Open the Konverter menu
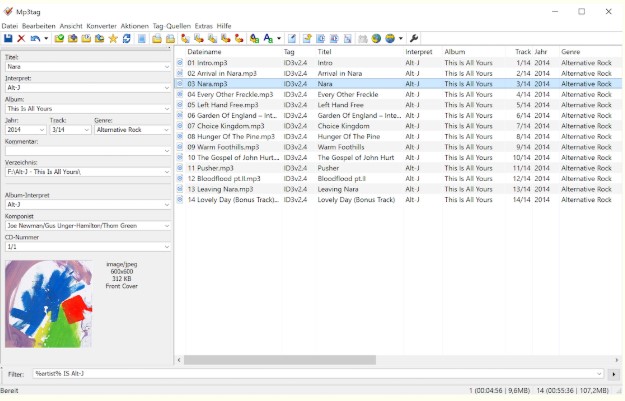This screenshot has height=401, width=625. pos(101,26)
